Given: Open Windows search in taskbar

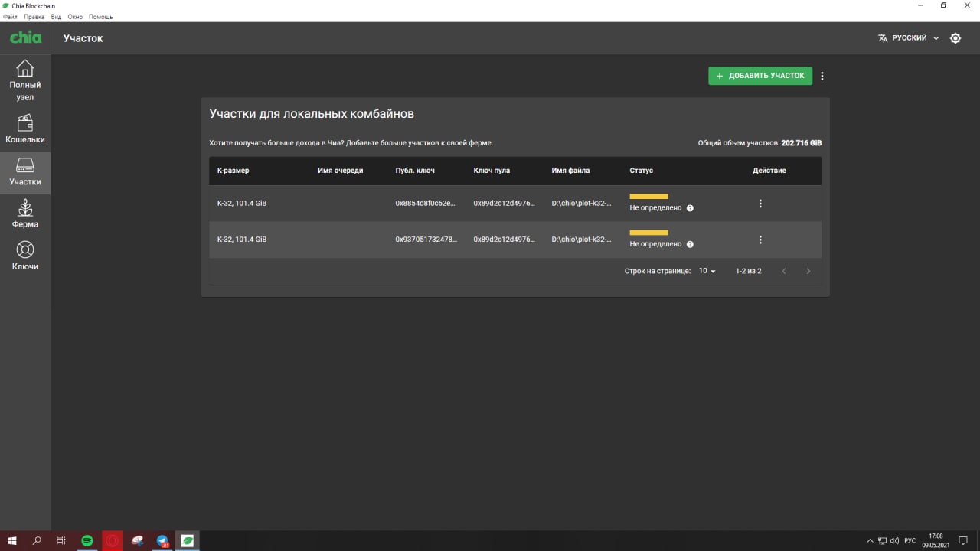Looking at the screenshot, I should point(37,540).
